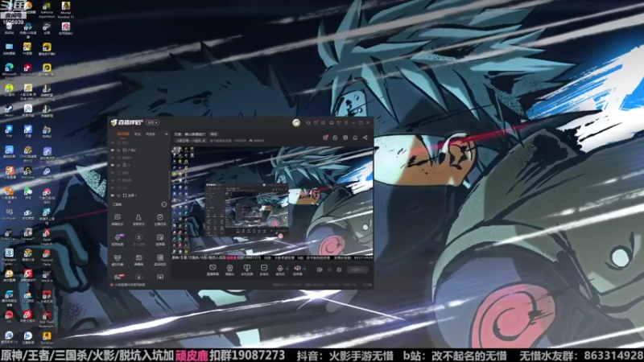Select the WeGame desktop shortcut

point(28,172)
